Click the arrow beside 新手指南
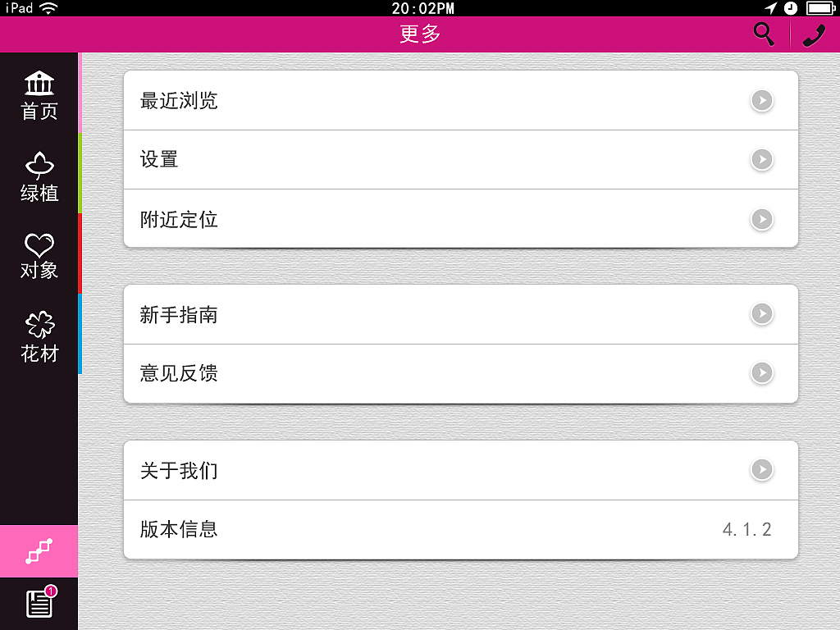Image resolution: width=840 pixels, height=630 pixels. 762,313
